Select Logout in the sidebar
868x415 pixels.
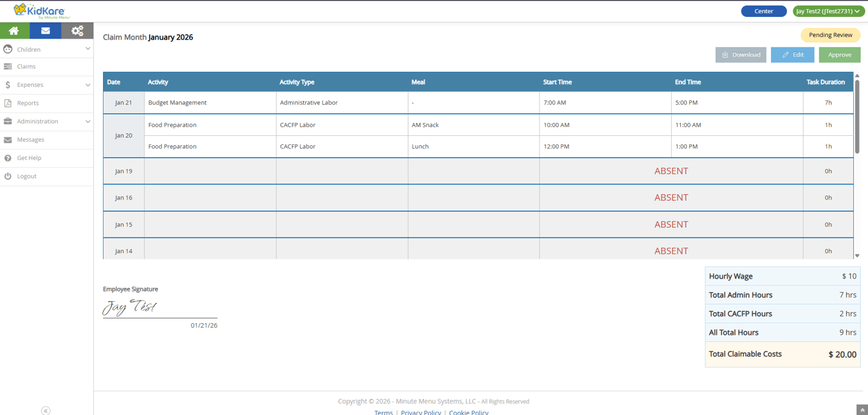[x=47, y=176]
